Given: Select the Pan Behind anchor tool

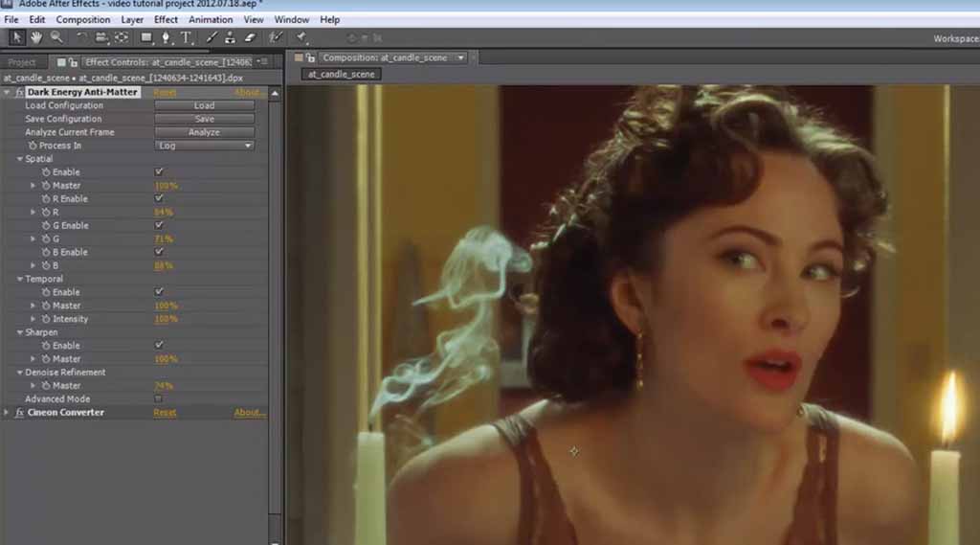Looking at the screenshot, I should pyautogui.click(x=122, y=37).
